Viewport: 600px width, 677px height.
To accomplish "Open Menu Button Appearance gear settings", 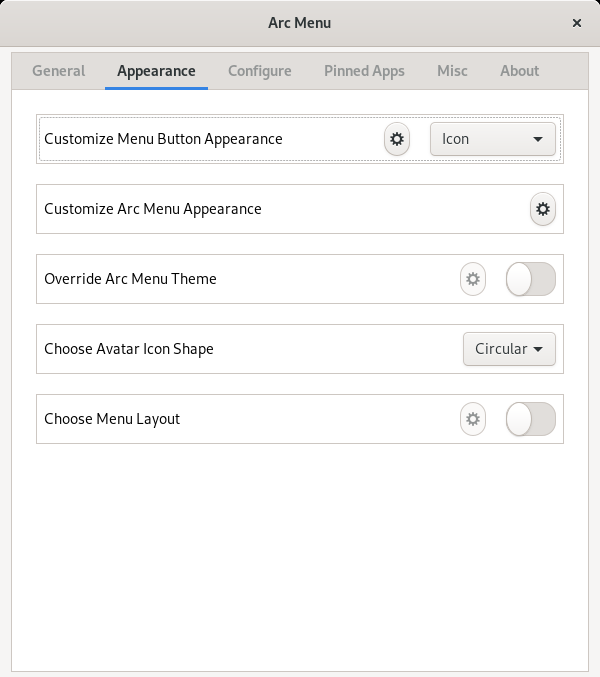I will pyautogui.click(x=397, y=139).
